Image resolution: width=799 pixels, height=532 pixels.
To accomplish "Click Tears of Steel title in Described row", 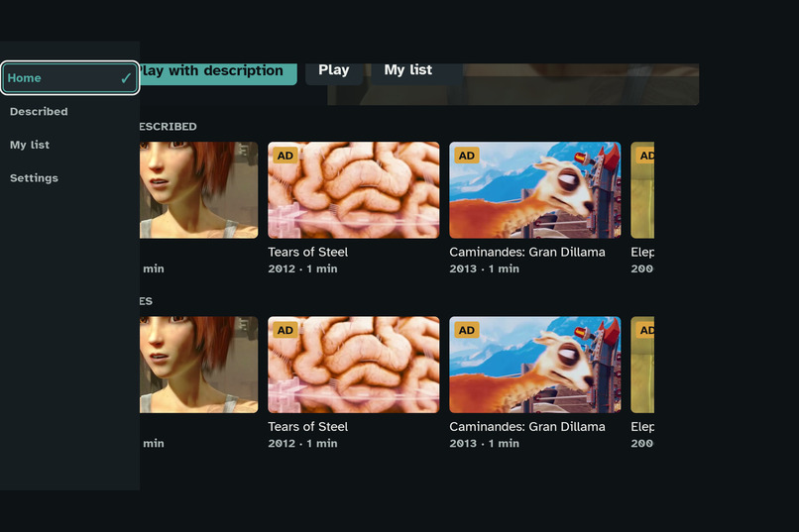I will click(307, 252).
